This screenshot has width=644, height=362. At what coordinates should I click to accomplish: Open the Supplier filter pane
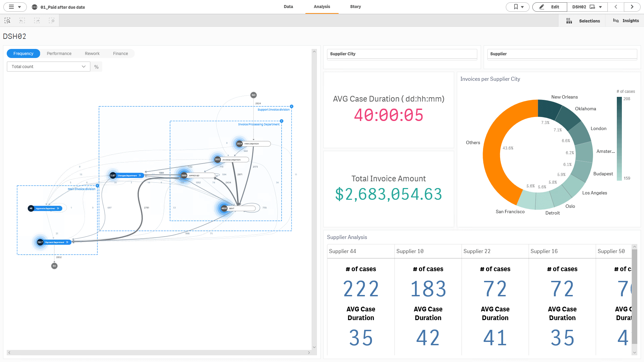click(x=562, y=54)
